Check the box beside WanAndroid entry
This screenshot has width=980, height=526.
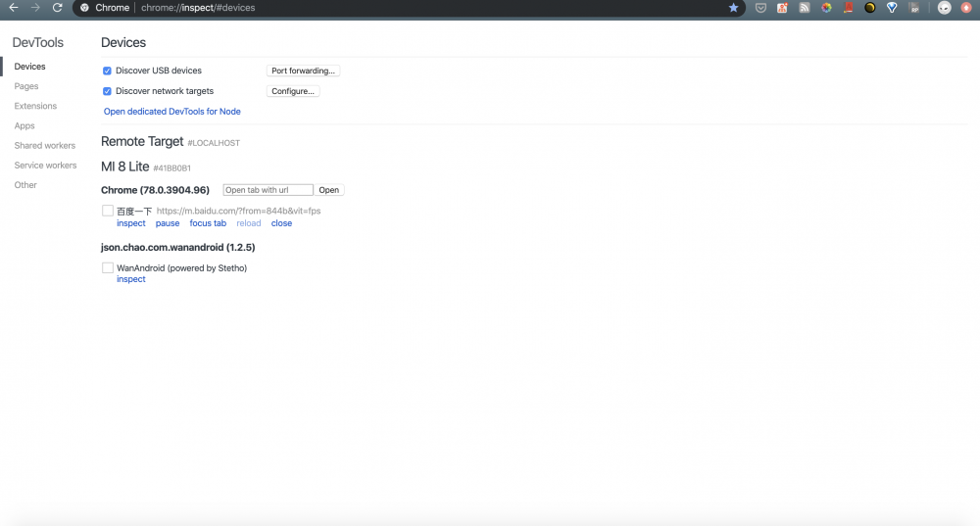coord(108,267)
